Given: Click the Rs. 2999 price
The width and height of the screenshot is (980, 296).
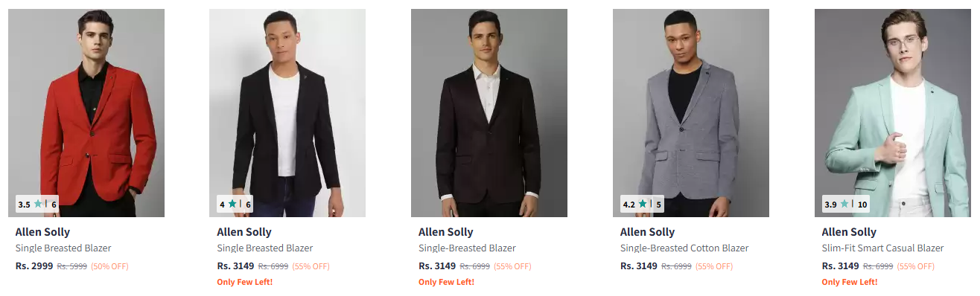Looking at the screenshot, I should [34, 266].
